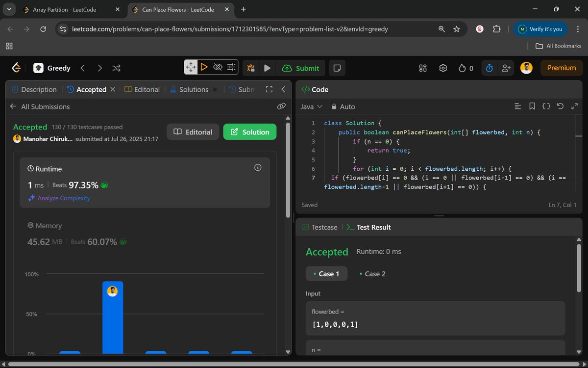Open the truncated Submissions tab
The width and height of the screenshot is (588, 368).
point(242,89)
